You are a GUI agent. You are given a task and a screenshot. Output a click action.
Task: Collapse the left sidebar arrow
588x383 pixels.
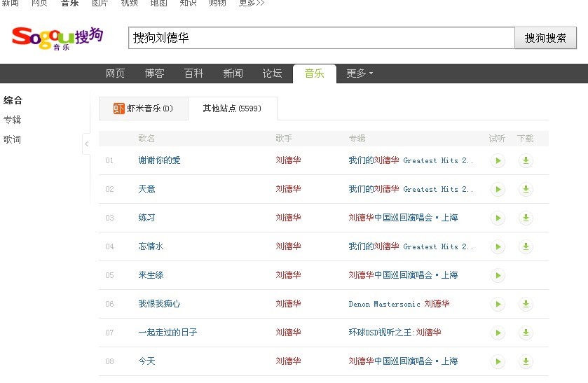point(87,144)
